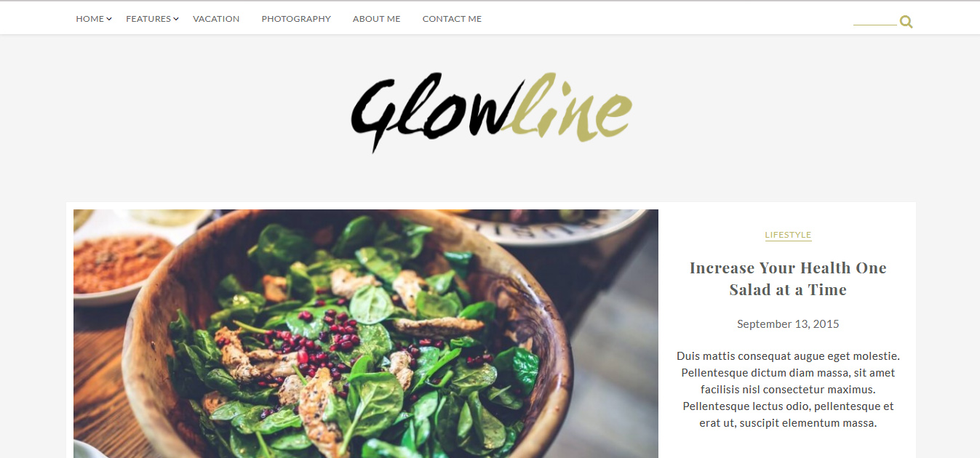Expand the chevron beside FEATURES
980x458 pixels.
(176, 19)
